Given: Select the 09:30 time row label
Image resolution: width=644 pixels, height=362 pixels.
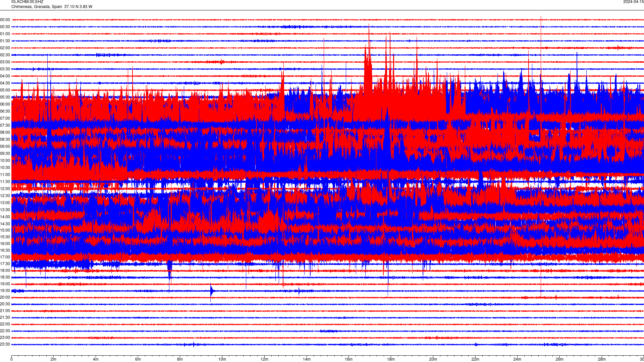Looking at the screenshot, I should [x=5, y=154].
